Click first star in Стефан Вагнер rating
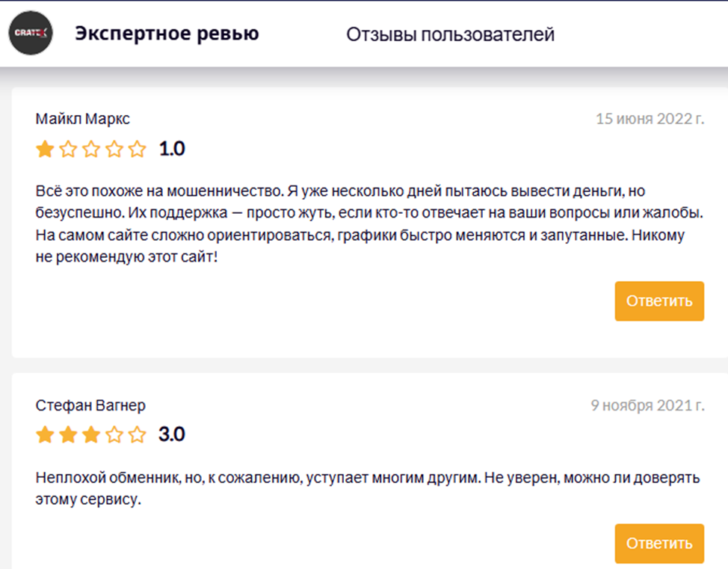Viewport: 728px width, 569px height. [x=45, y=434]
